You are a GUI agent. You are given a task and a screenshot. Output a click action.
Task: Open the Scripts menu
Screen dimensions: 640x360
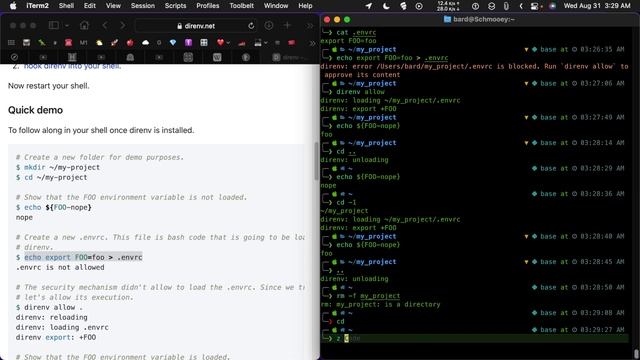coord(176,6)
